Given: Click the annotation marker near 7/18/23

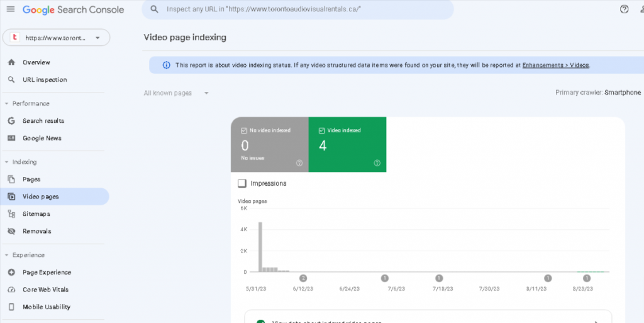Looking at the screenshot, I should 439,278.
